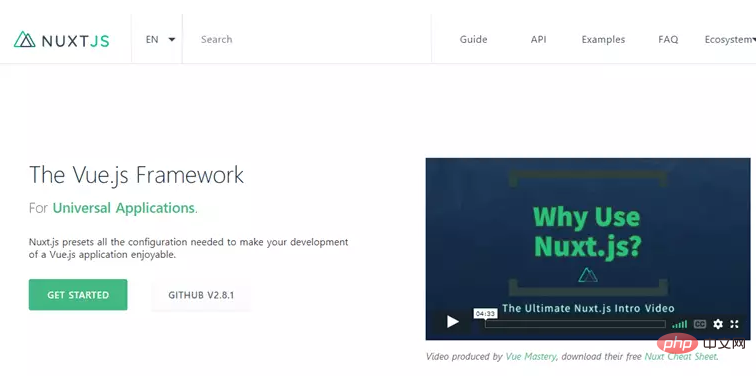Screen dimensions: 756x376
Task: Open the Nuxt Cheat Sheet link
Action: (681, 357)
